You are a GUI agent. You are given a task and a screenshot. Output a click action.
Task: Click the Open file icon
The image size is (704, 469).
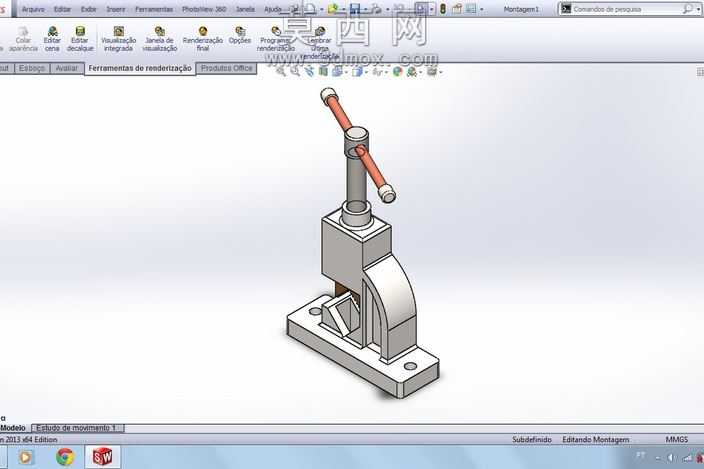tap(333, 9)
